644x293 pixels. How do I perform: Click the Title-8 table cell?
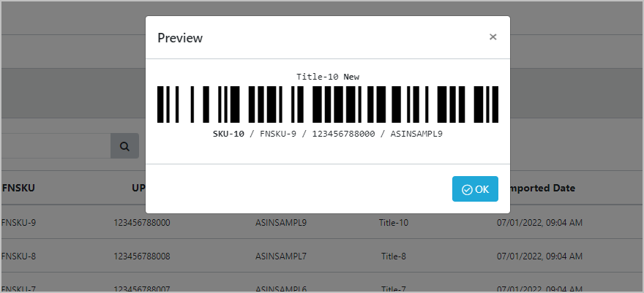coord(394,256)
